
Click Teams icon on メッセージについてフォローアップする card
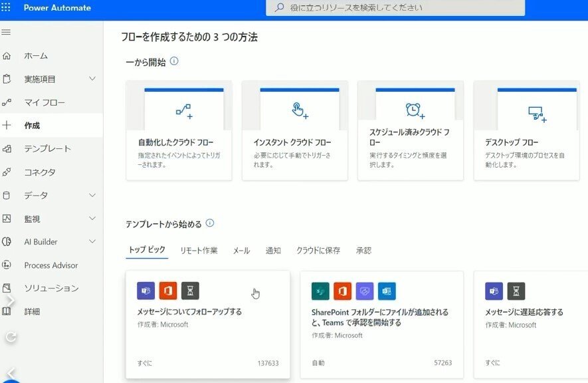(x=146, y=291)
